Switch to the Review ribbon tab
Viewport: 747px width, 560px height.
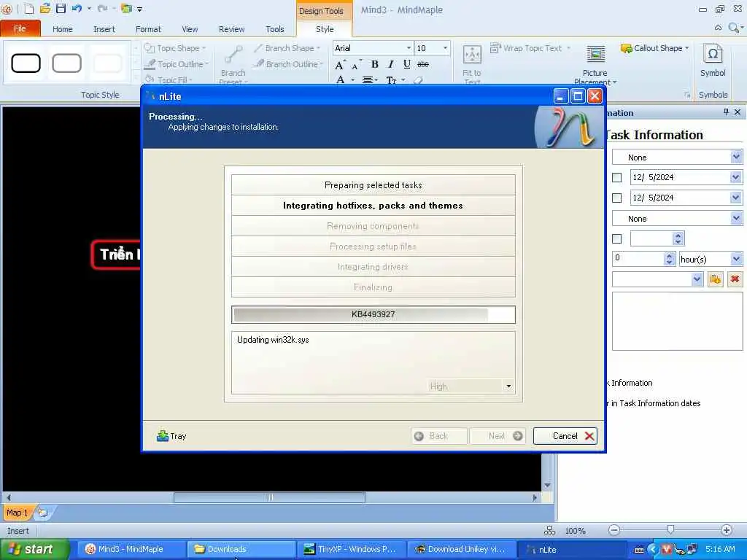[x=231, y=29]
